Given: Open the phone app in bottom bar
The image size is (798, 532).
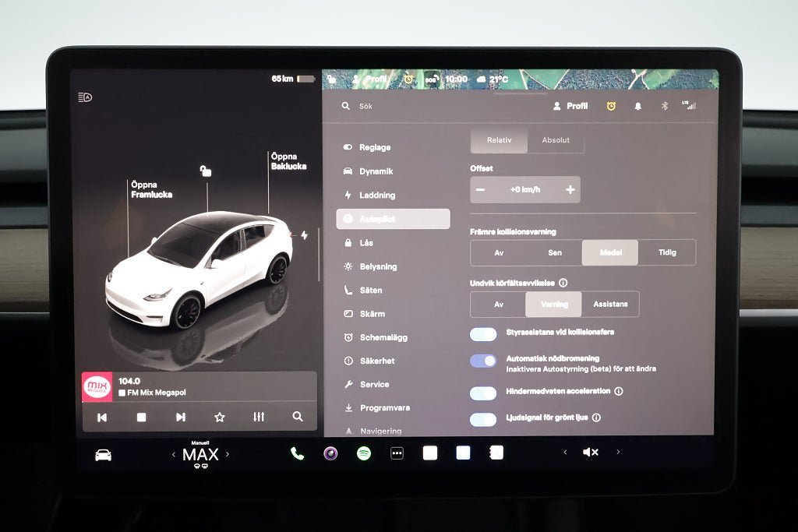Looking at the screenshot, I should (x=297, y=453).
